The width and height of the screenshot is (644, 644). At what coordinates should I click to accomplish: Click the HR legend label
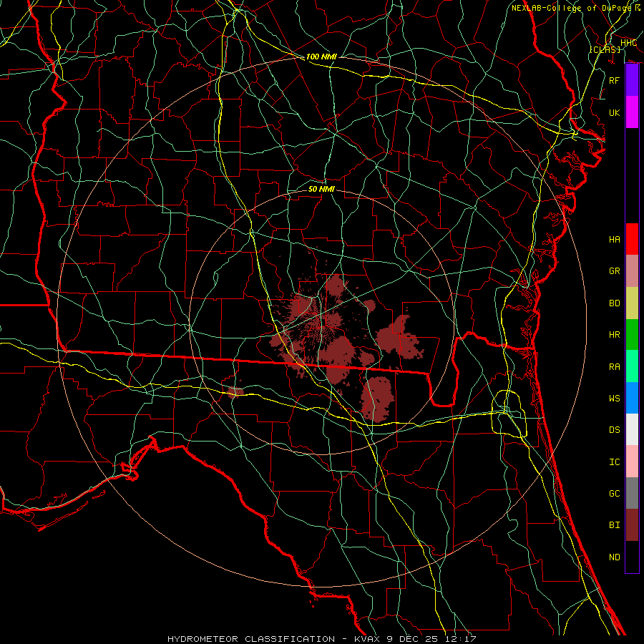click(x=615, y=335)
